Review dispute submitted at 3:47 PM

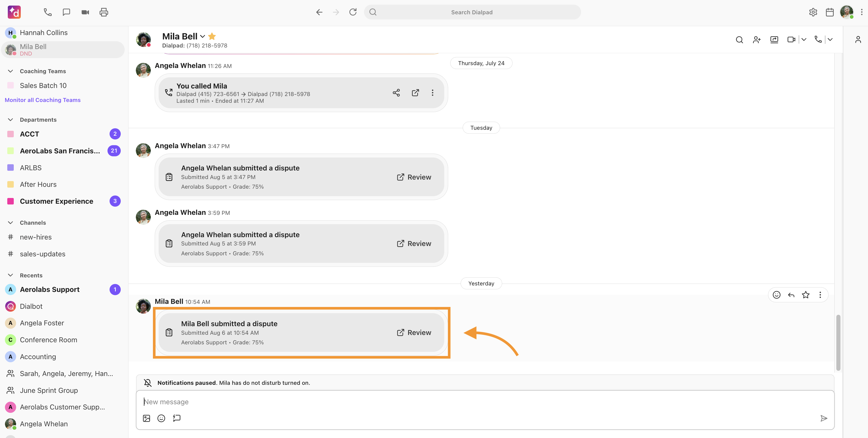tap(414, 177)
